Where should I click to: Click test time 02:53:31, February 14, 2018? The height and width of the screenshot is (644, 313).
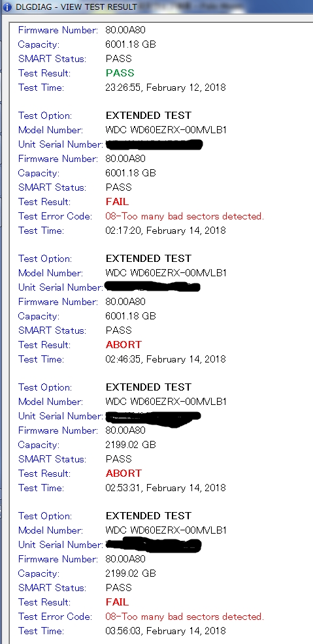165,487
